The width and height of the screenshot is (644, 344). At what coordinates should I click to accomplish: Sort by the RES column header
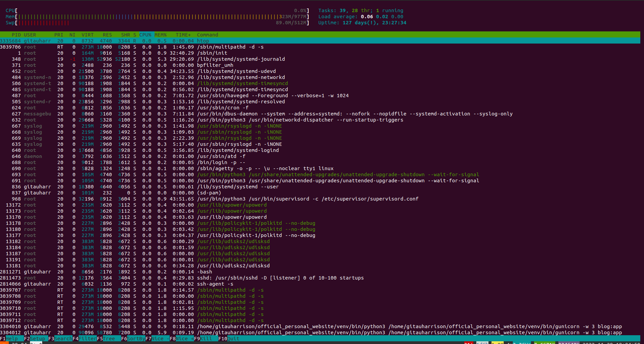tap(107, 35)
